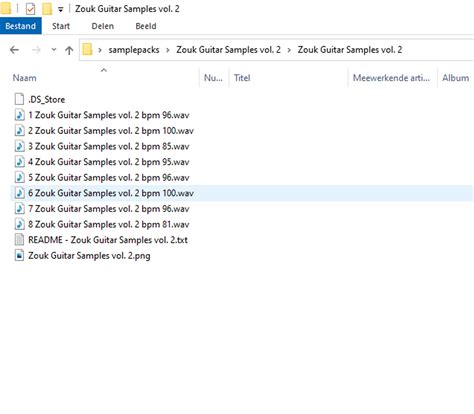Screen dimensions: 474x414
Task: Select "8 Zouk Guitar Samples vol. 2 bpm 81.wav"
Action: (x=109, y=224)
